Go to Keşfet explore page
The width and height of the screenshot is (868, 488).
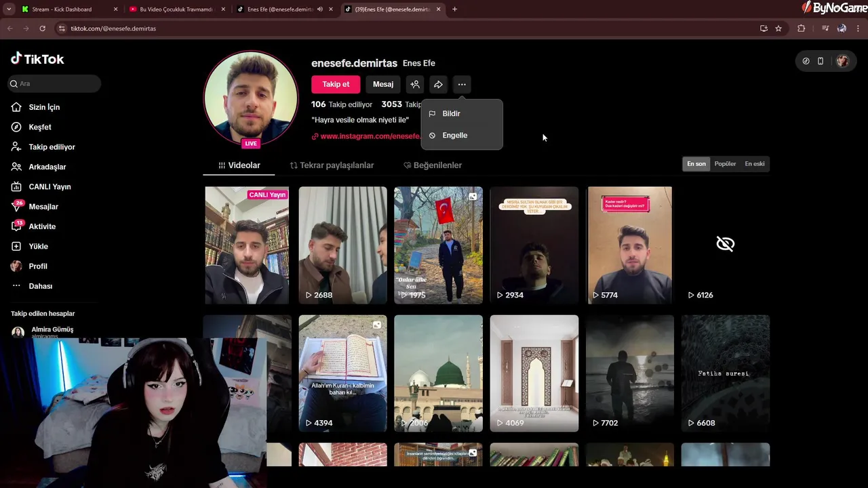40,127
